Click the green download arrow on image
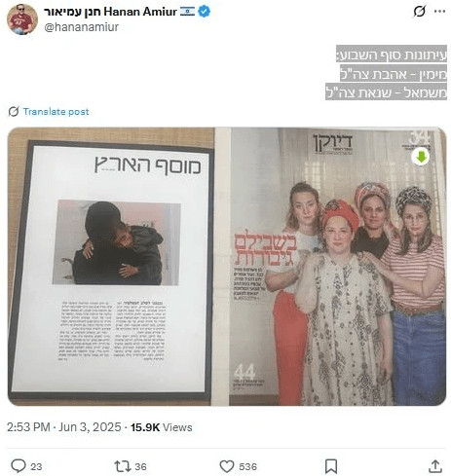The width and height of the screenshot is (451, 476). click(x=421, y=158)
